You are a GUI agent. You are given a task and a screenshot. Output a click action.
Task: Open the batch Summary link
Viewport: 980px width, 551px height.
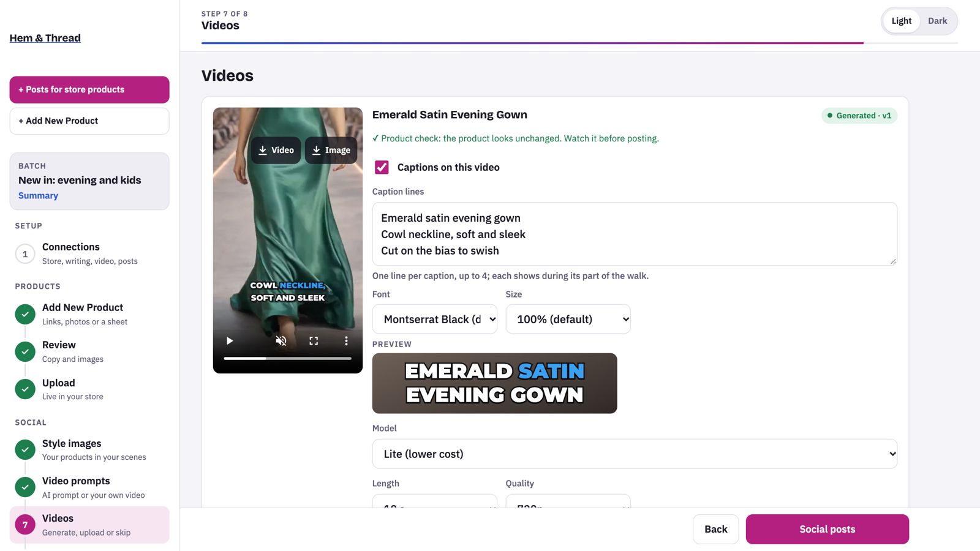[x=38, y=195]
